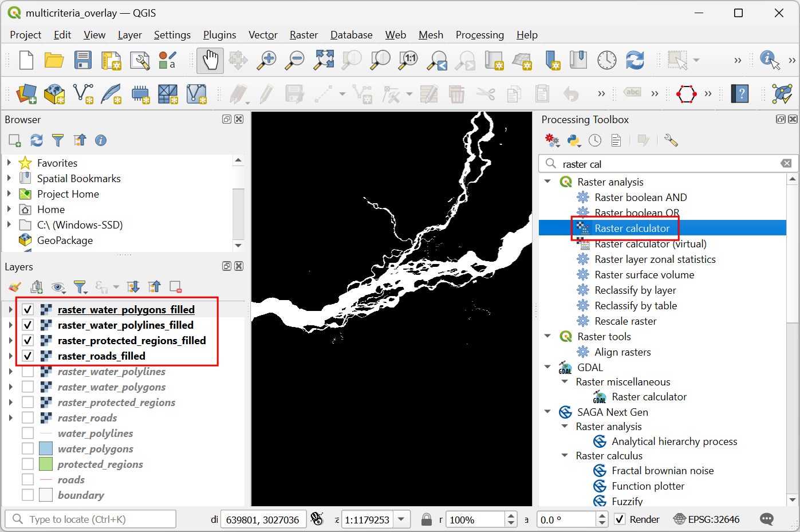Select the Pan Map hand tool

210,60
